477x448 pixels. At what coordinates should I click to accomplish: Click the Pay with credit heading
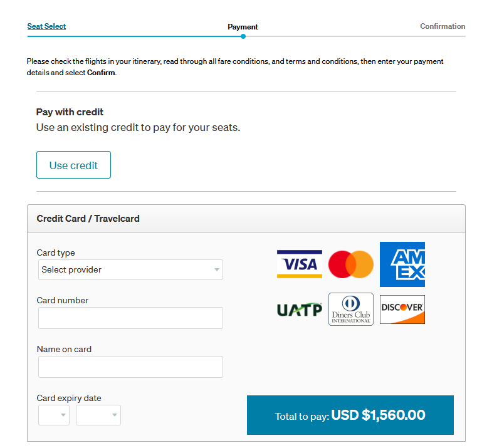tap(70, 112)
